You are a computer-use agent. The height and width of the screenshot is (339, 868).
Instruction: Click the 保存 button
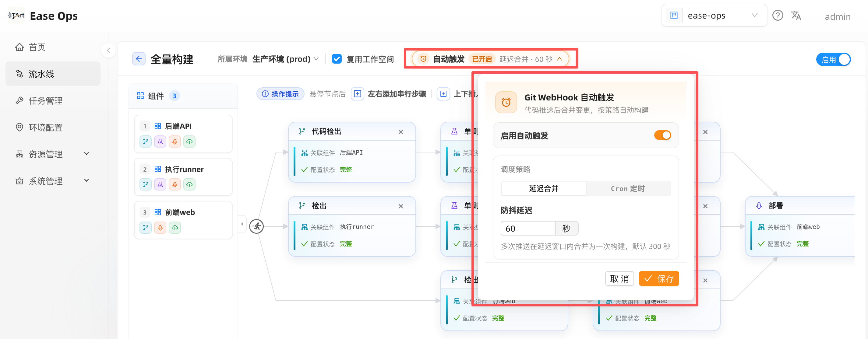[x=659, y=279]
